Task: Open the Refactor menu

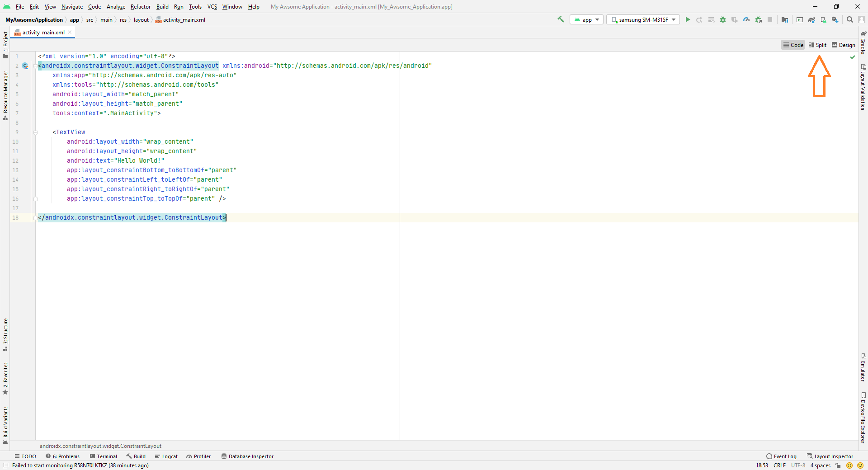Action: click(x=140, y=7)
